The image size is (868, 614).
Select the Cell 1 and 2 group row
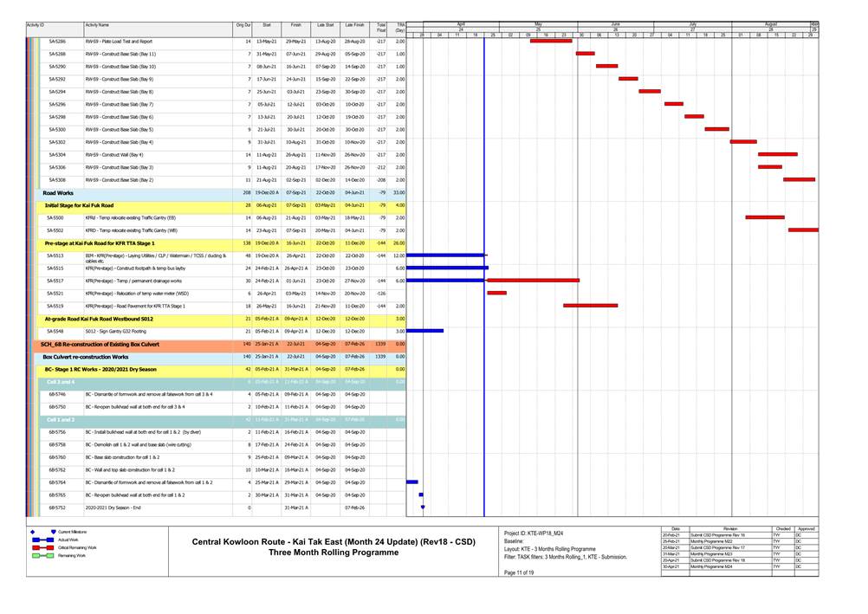(61, 419)
